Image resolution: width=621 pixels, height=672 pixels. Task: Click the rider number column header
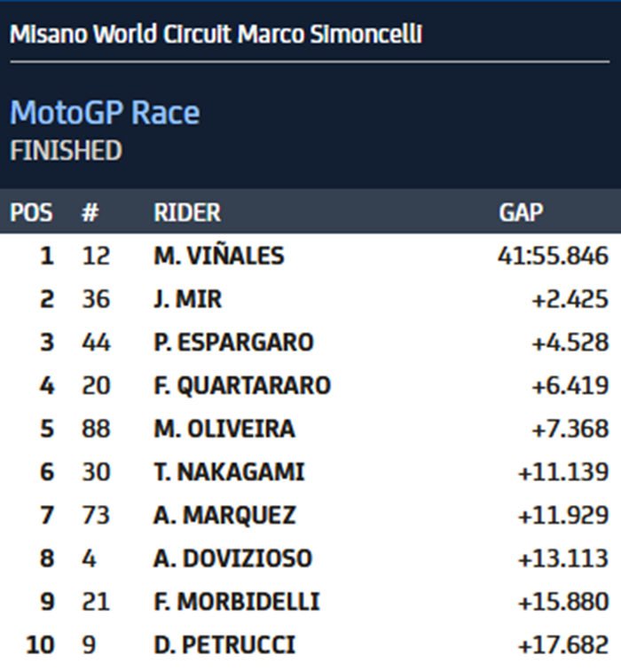89,213
